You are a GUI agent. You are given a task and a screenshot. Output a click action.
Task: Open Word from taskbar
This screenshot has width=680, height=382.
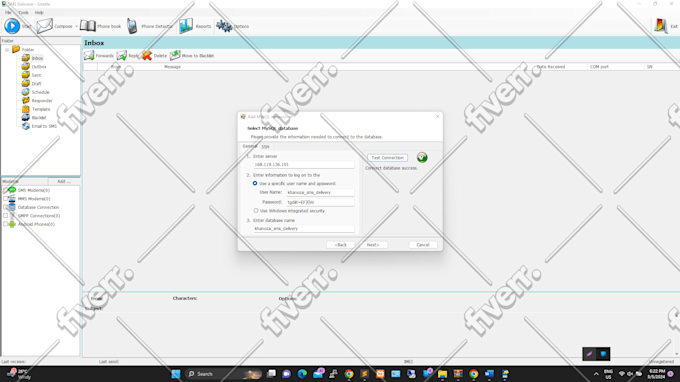(x=489, y=374)
